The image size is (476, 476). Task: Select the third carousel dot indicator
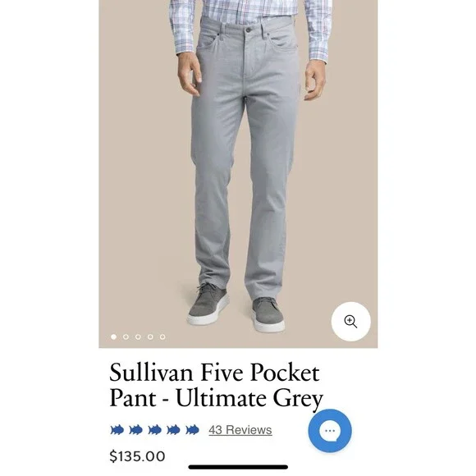(138, 336)
